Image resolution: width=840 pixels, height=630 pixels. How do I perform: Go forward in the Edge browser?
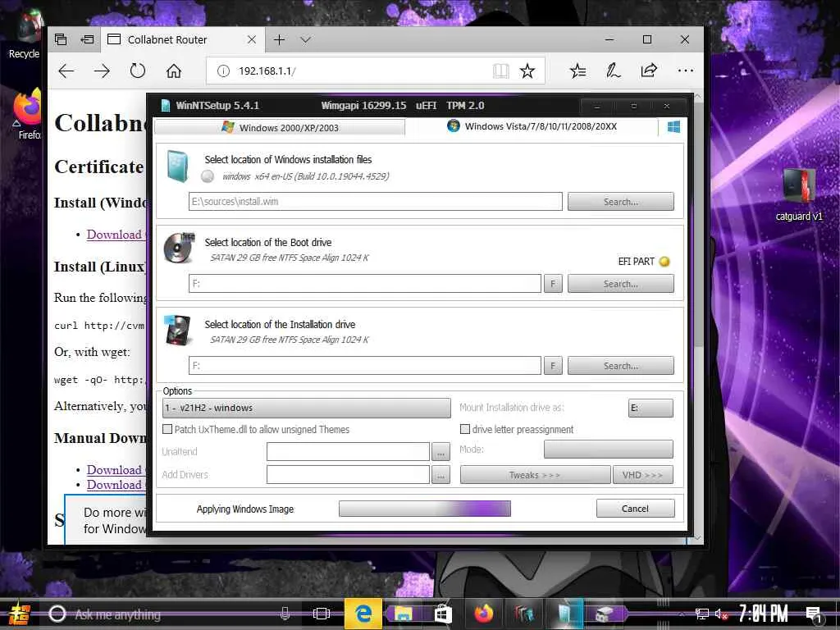(102, 71)
